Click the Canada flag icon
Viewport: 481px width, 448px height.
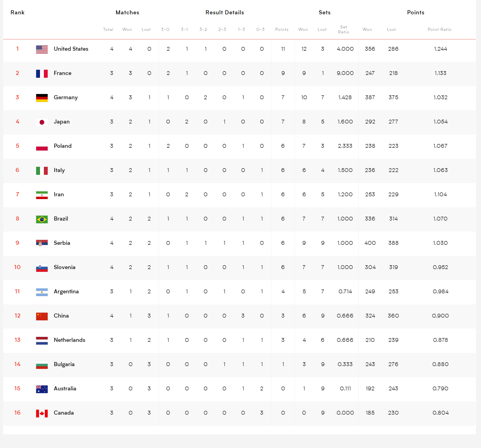click(42, 413)
